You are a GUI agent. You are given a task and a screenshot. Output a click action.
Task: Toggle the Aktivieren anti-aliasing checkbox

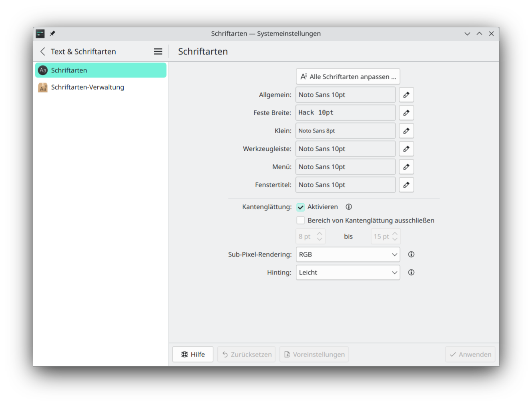[301, 207]
